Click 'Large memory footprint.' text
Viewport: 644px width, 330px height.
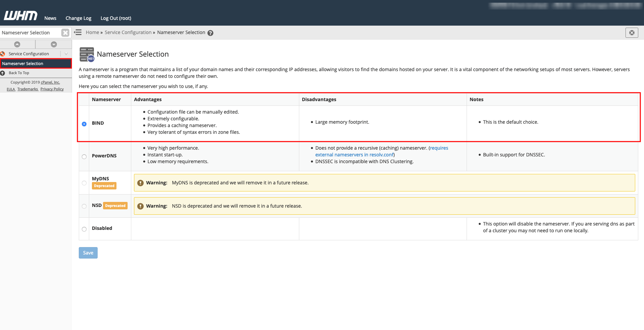[342, 122]
